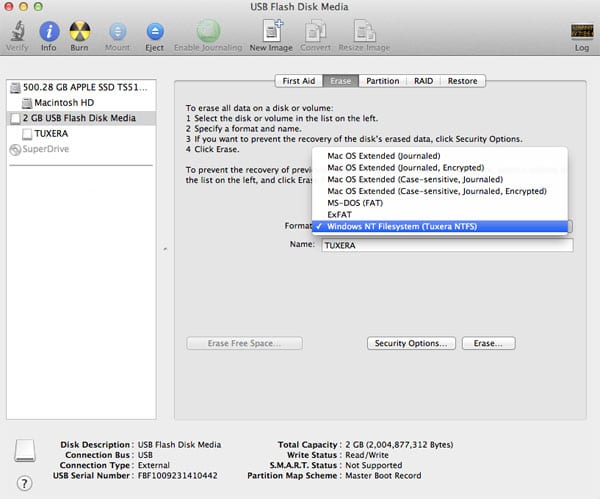This screenshot has height=499, width=600.
Task: Switch to the First Aid tab
Action: point(298,81)
